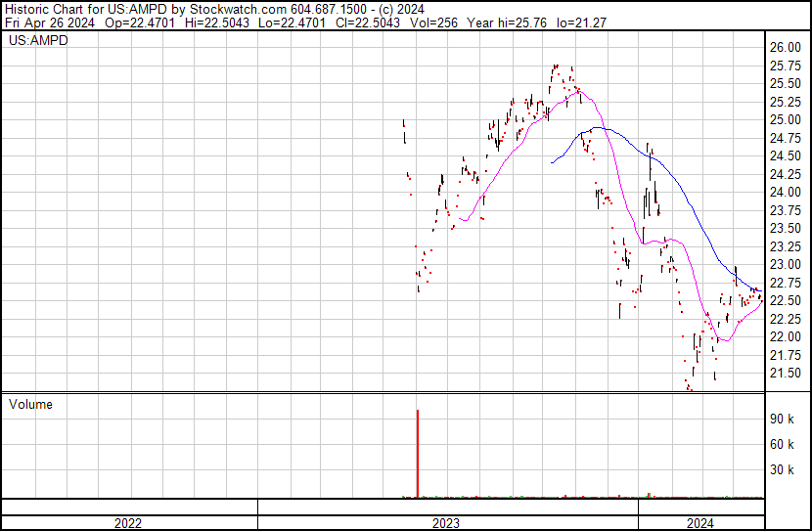Click the 21.50 price axis label
This screenshot has width=812, height=531.
(x=785, y=373)
